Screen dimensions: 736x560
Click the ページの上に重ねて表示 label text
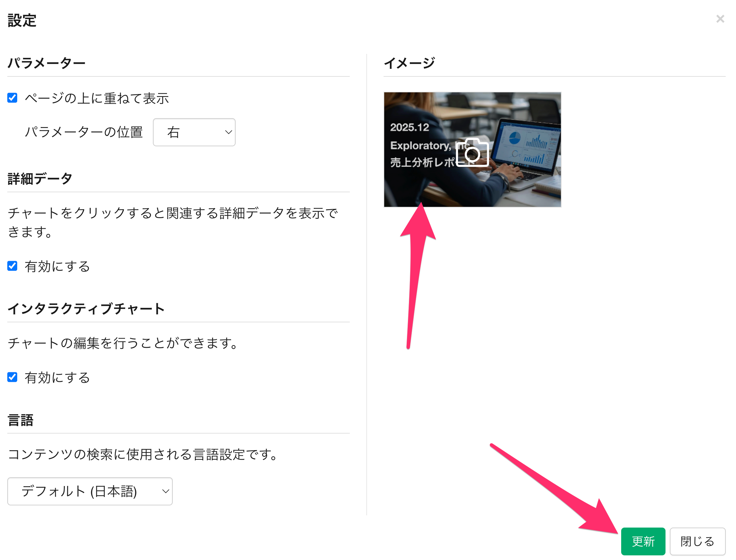(97, 98)
